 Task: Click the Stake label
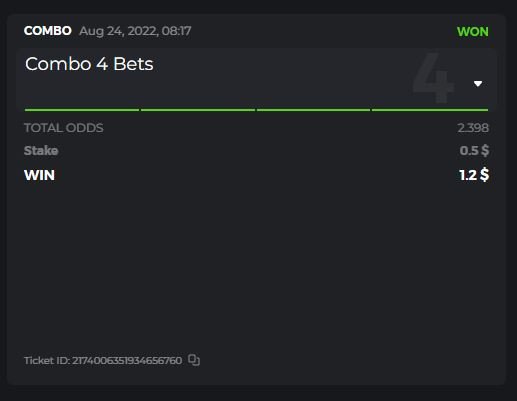41,151
